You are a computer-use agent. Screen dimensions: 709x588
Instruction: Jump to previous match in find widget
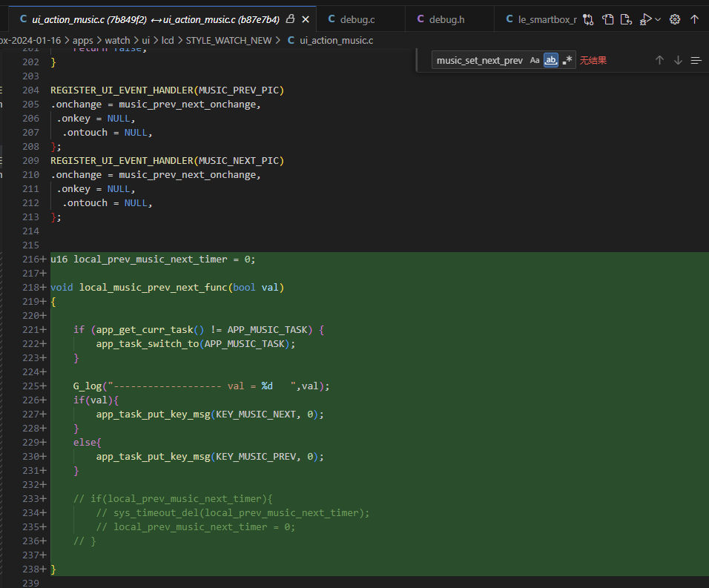[x=660, y=60]
